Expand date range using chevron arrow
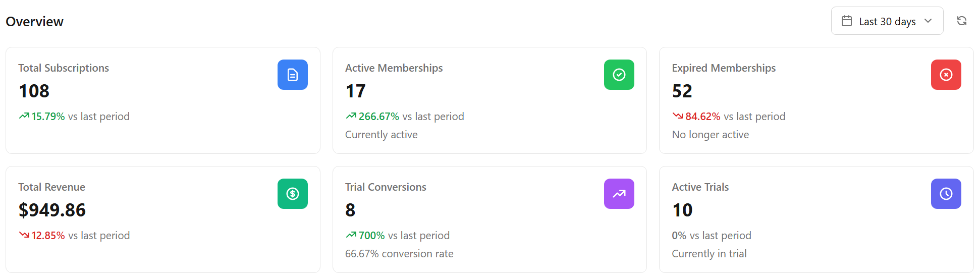This screenshot has height=280, width=980. (928, 21)
